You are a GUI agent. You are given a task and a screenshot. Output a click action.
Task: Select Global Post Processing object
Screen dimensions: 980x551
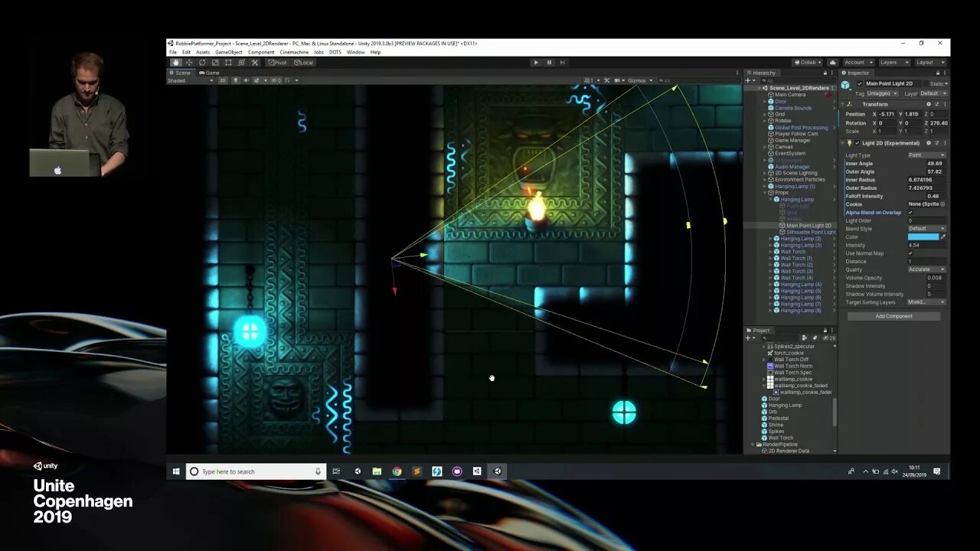[x=801, y=128]
